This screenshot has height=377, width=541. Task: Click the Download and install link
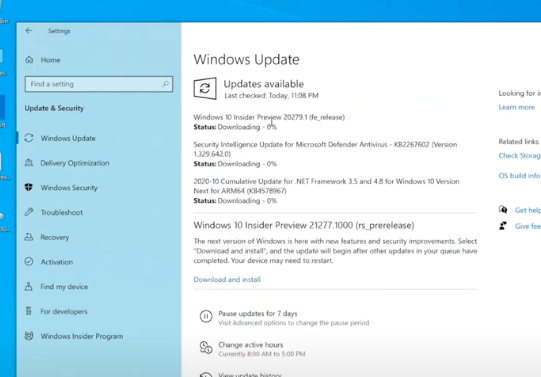[227, 279]
